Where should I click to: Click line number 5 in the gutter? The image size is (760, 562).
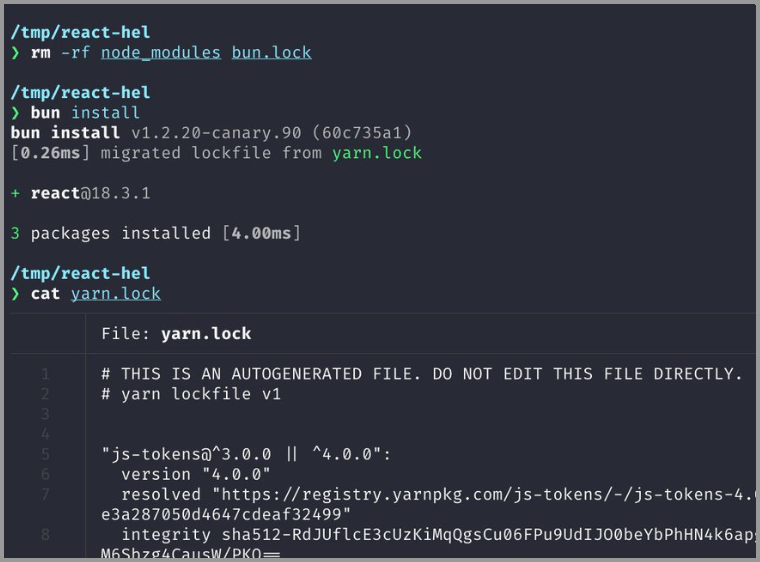pos(45,454)
